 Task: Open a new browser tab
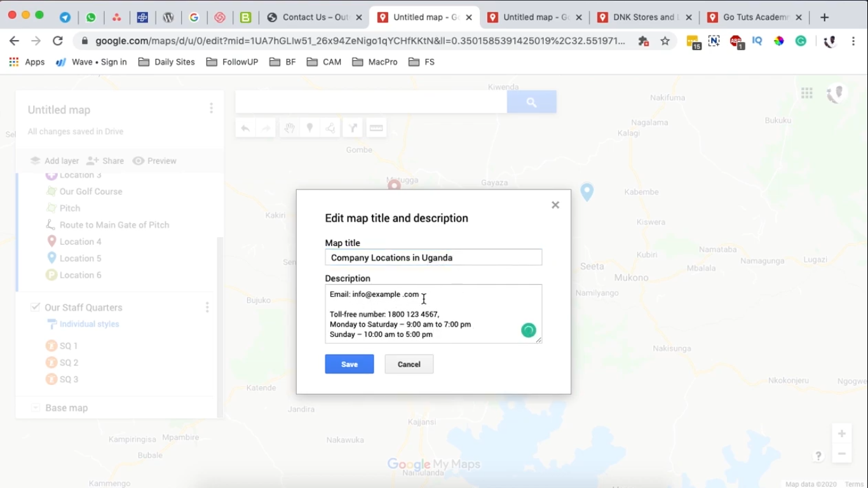click(x=825, y=17)
